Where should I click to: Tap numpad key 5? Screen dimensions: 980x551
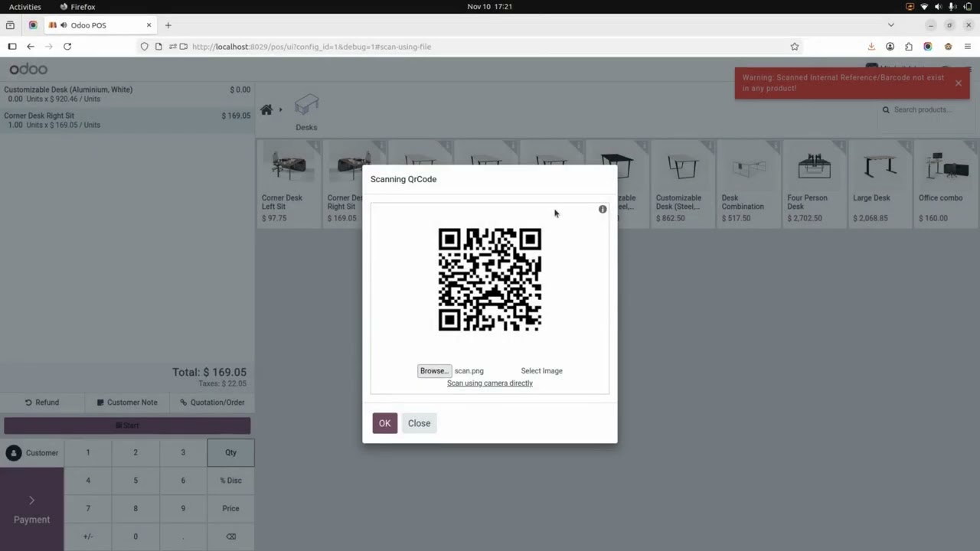pyautogui.click(x=136, y=481)
